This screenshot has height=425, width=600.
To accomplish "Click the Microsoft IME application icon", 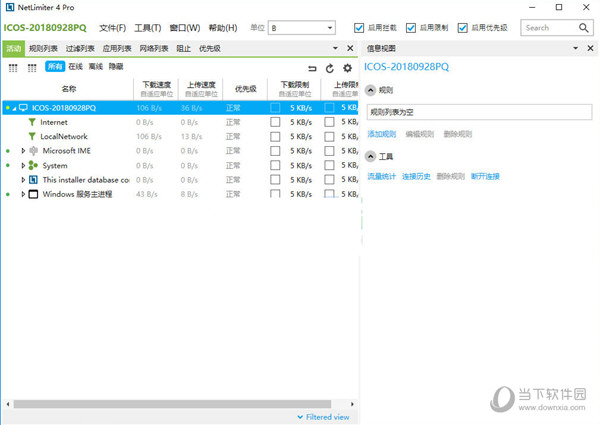I will tap(33, 151).
